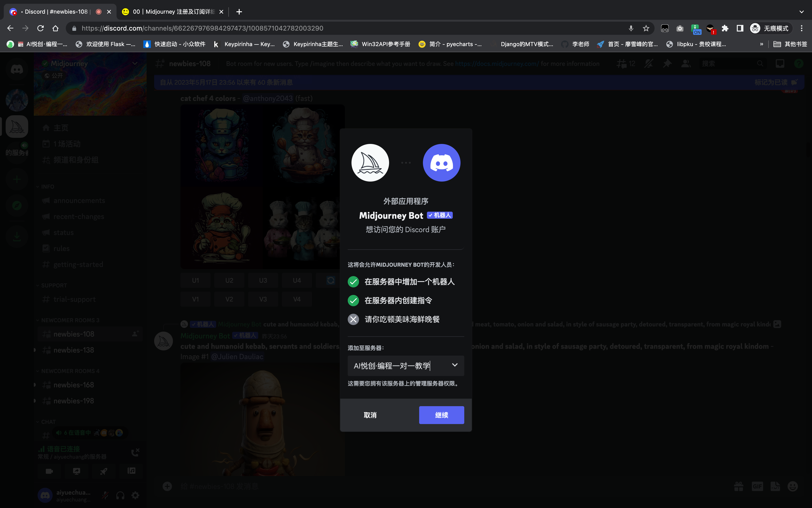Click 继续 to continue authorization
The image size is (812, 508).
[x=441, y=415]
